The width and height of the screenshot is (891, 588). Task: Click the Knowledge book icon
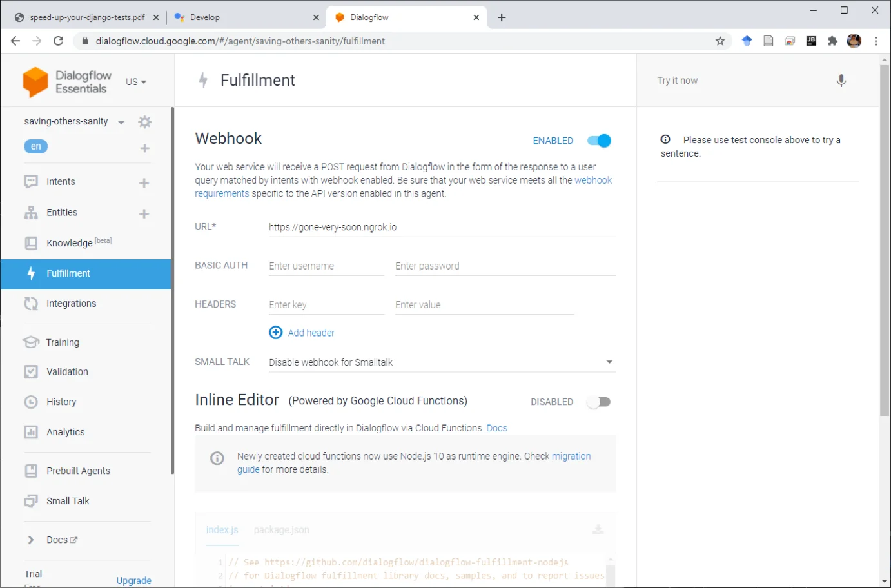[31, 243]
